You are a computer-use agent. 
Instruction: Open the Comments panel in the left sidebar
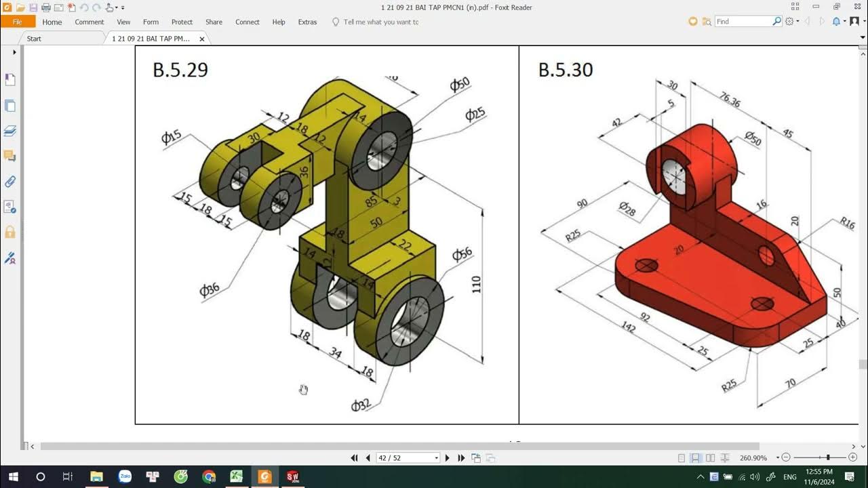click(x=10, y=157)
